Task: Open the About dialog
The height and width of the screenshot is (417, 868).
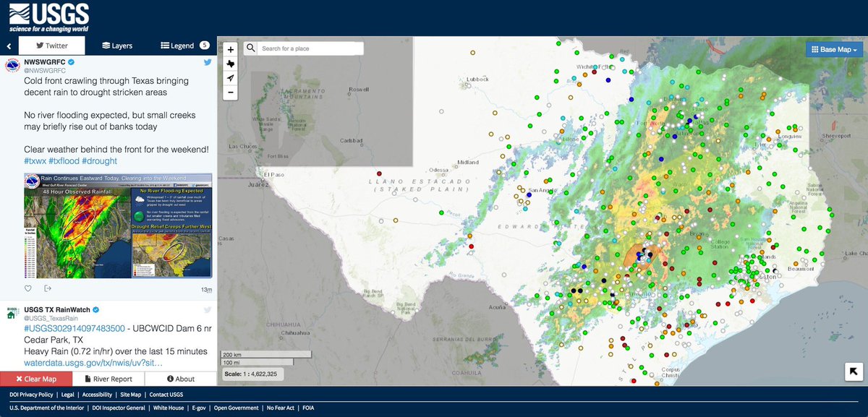Action: pos(181,379)
